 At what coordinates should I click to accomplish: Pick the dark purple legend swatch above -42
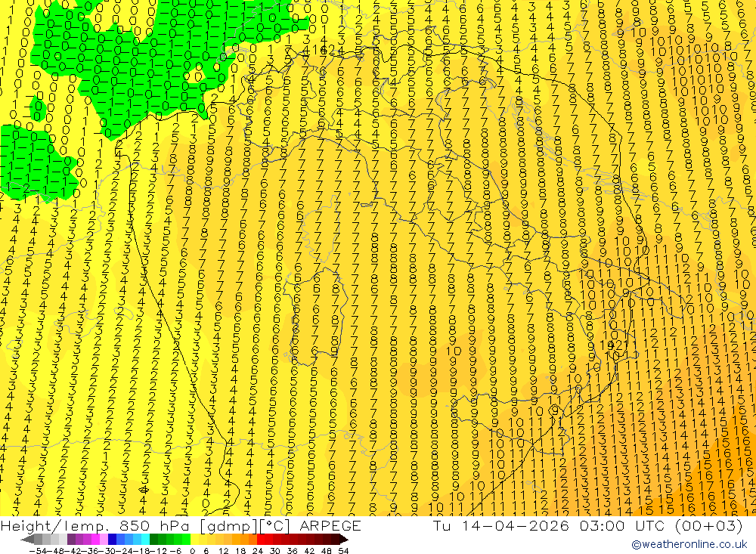(71, 540)
